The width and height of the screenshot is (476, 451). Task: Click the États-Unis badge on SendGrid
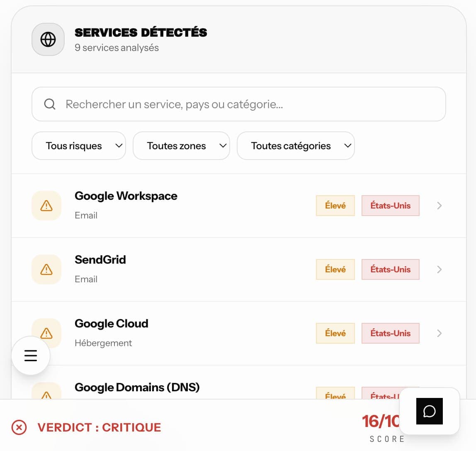pyautogui.click(x=390, y=269)
